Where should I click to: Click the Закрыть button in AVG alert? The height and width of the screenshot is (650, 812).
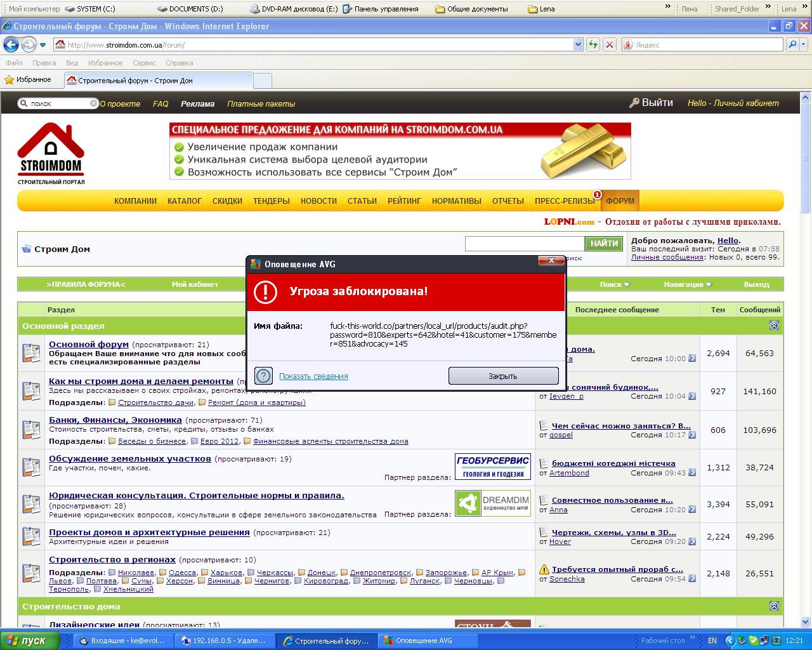pos(503,376)
